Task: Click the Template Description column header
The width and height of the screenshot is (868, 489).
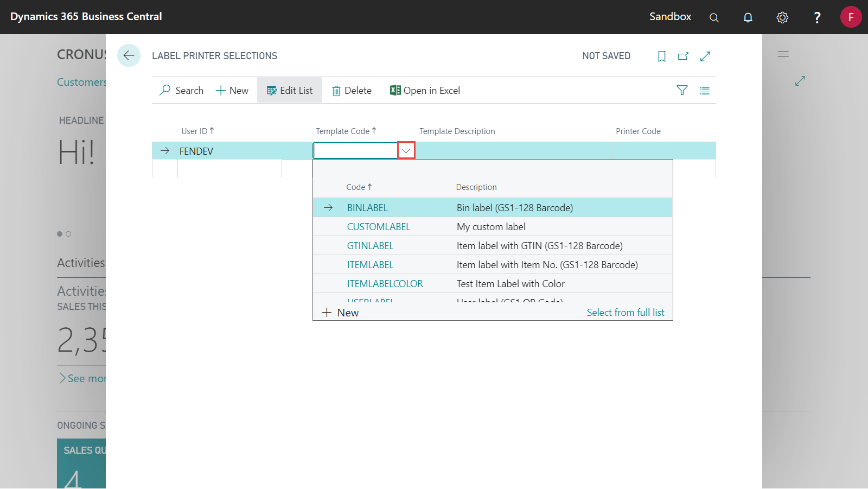Action: [x=457, y=131]
